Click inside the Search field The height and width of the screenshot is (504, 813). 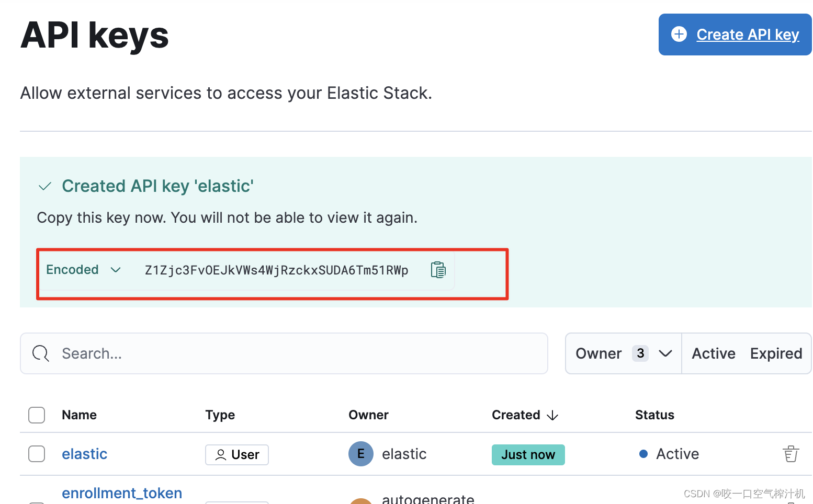click(209, 353)
